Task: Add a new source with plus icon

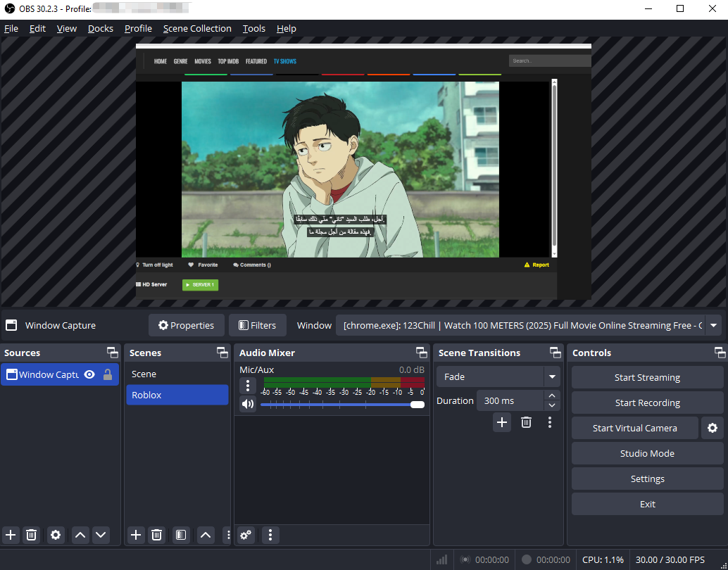Action: 11,535
